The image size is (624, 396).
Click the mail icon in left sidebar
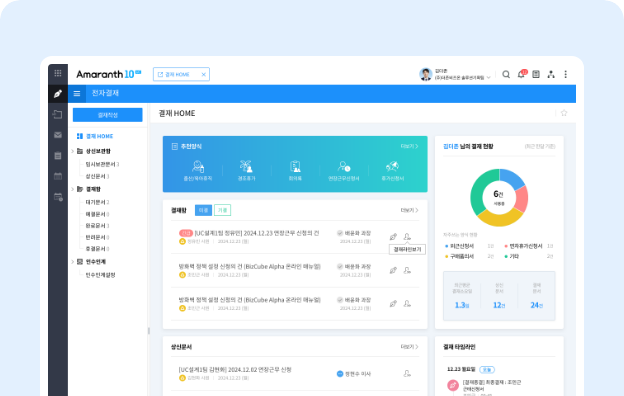pyautogui.click(x=58, y=135)
